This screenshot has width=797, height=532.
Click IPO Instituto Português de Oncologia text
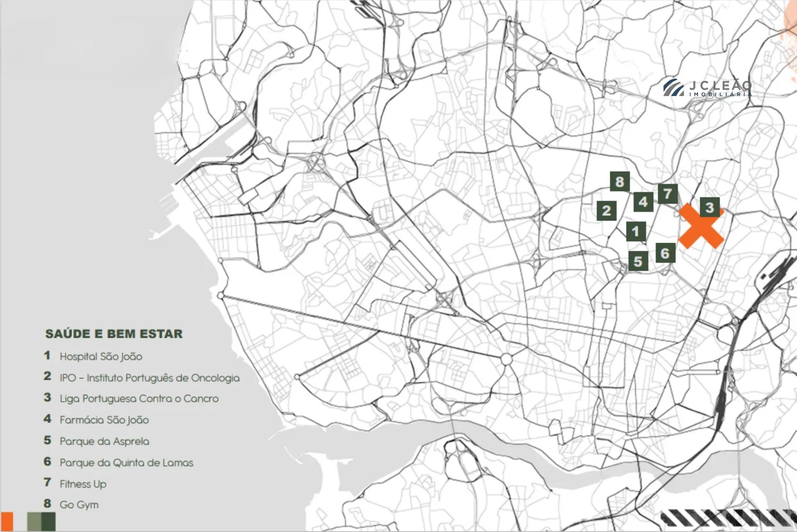(149, 378)
